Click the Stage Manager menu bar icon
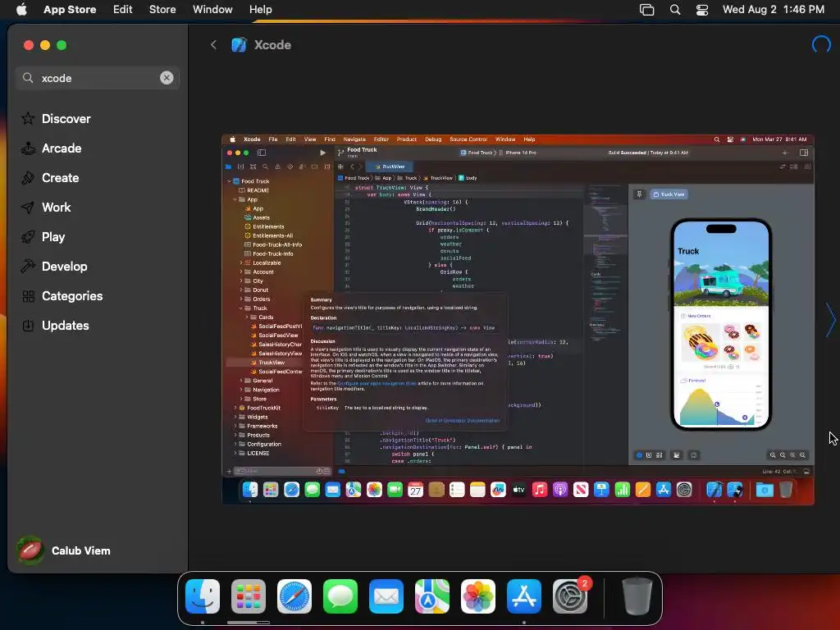 click(646, 10)
